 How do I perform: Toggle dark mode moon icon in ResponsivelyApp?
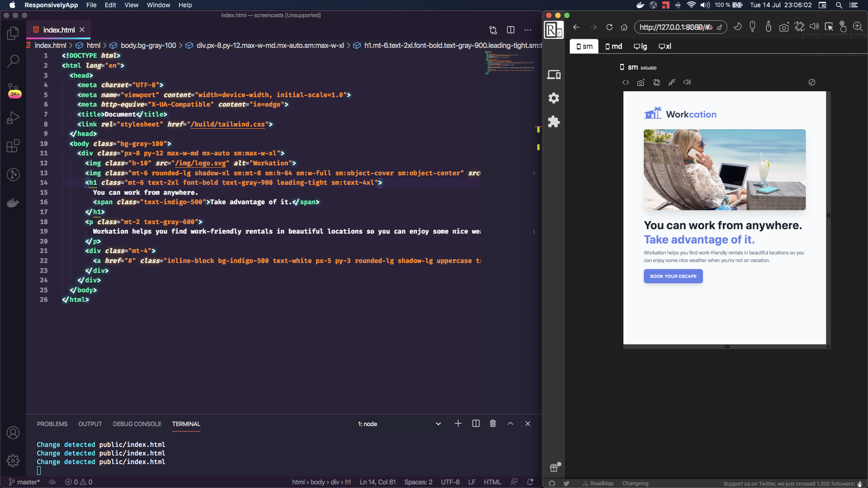coord(737,27)
